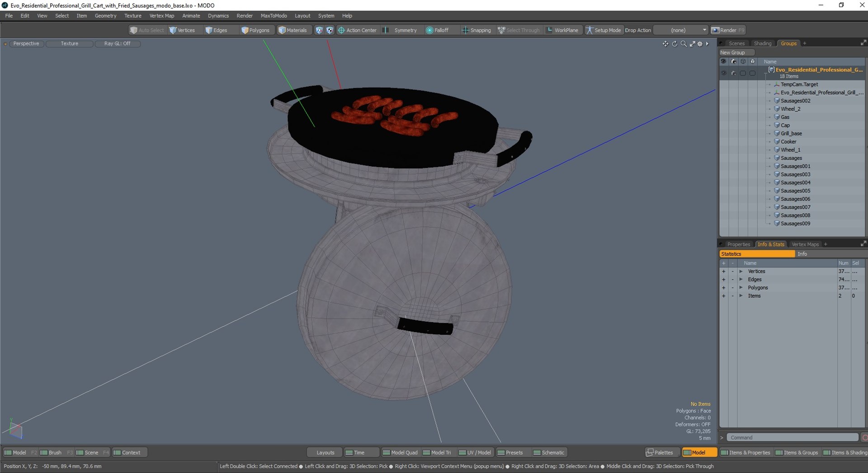Click the New Group button

click(737, 53)
